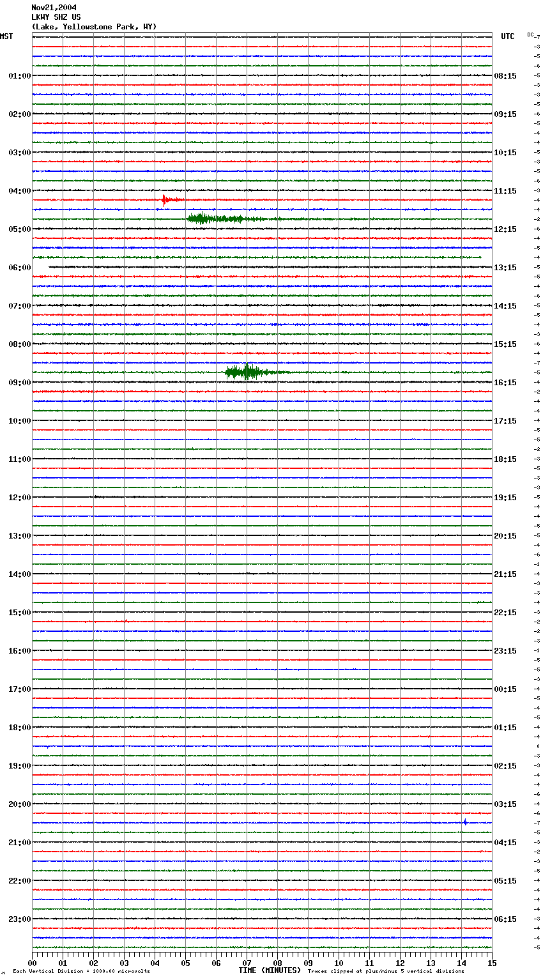Click the DC column header
This screenshot has height=980, width=543.
tap(530, 34)
